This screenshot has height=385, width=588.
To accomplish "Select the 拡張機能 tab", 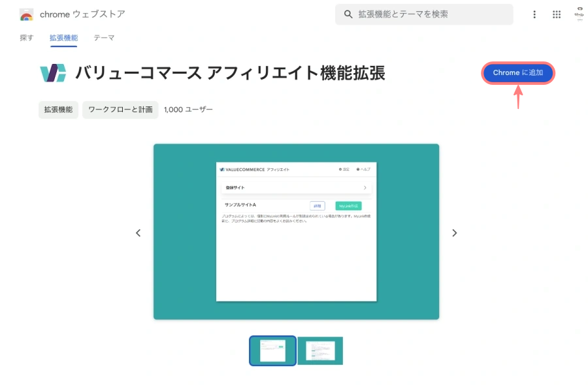I will [x=64, y=37].
